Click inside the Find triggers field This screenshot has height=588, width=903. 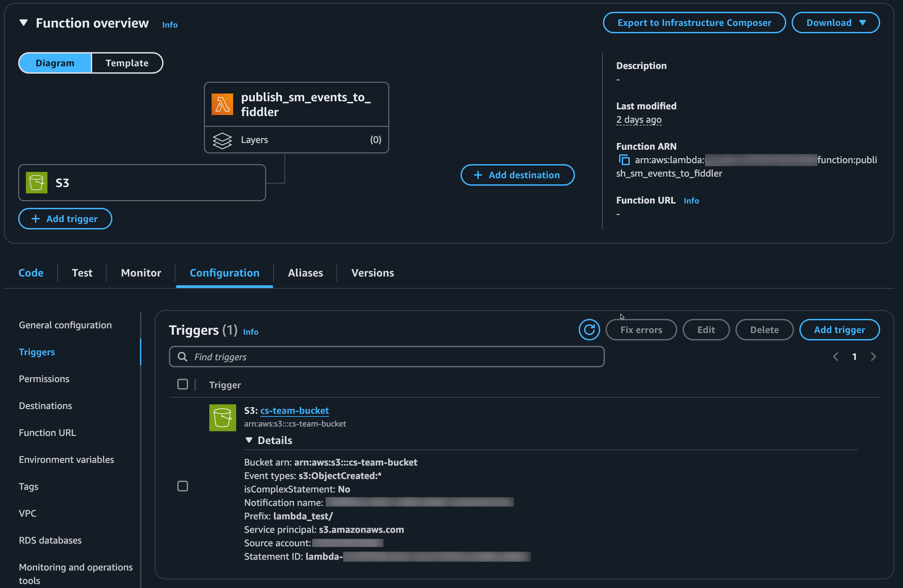(x=380, y=357)
